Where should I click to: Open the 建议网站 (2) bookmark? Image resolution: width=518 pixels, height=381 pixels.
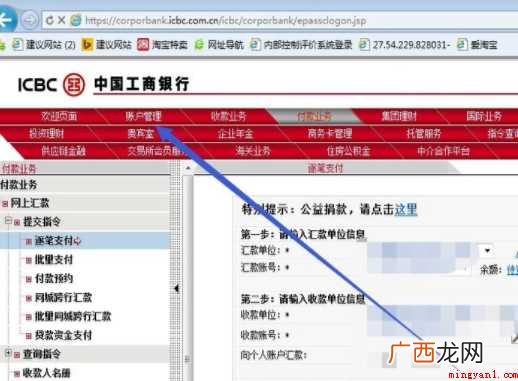44,44
